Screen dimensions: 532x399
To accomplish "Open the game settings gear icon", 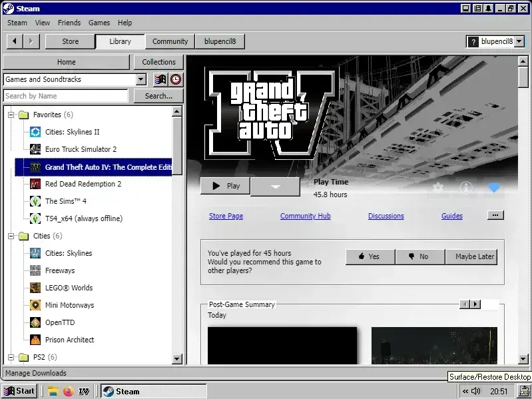I will pyautogui.click(x=438, y=187).
